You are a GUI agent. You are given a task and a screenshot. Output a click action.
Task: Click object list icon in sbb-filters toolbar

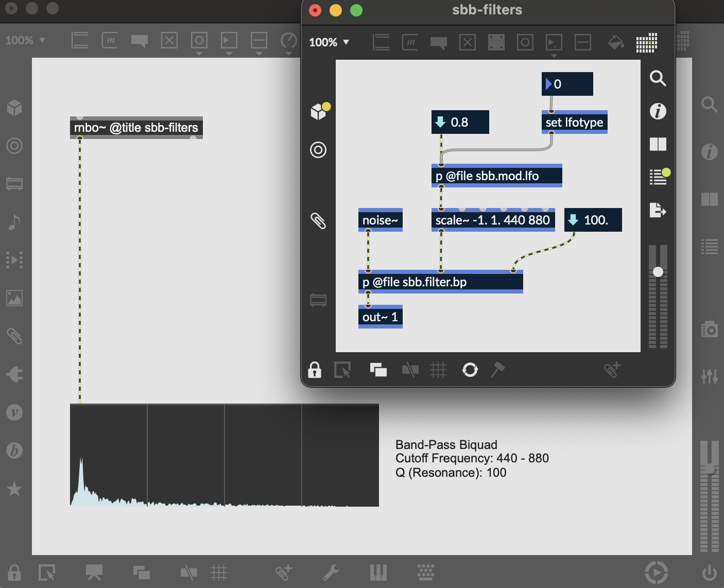click(x=381, y=42)
